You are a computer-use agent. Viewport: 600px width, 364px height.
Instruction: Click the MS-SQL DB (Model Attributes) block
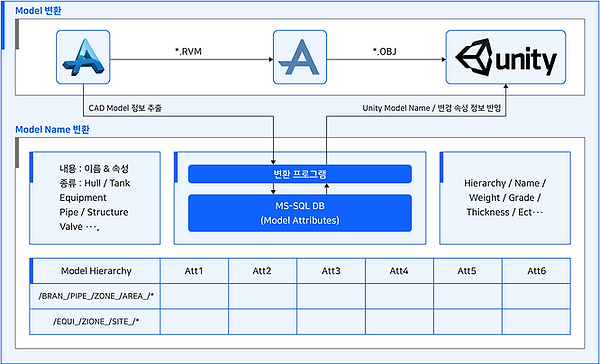(x=300, y=213)
